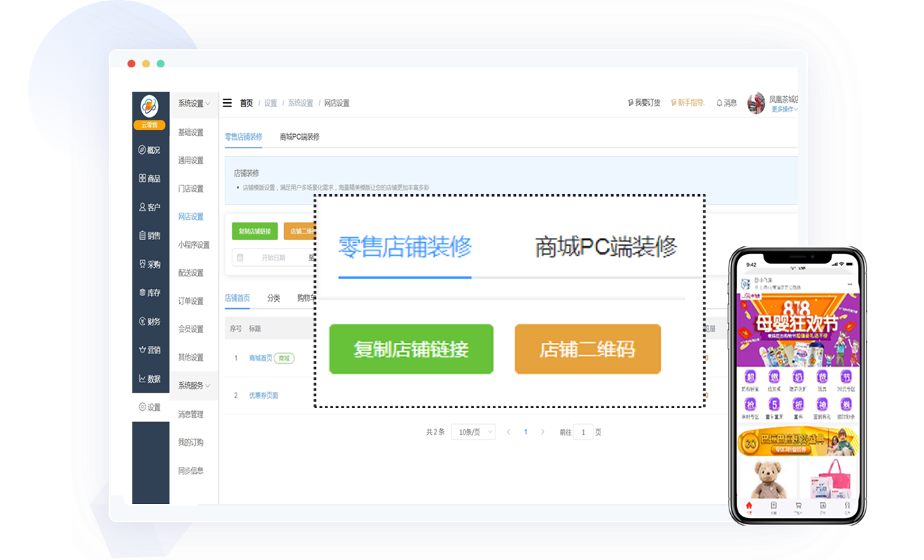924x560 pixels.
Task: Open the 10条/页 page size dropdown
Action: point(472,432)
